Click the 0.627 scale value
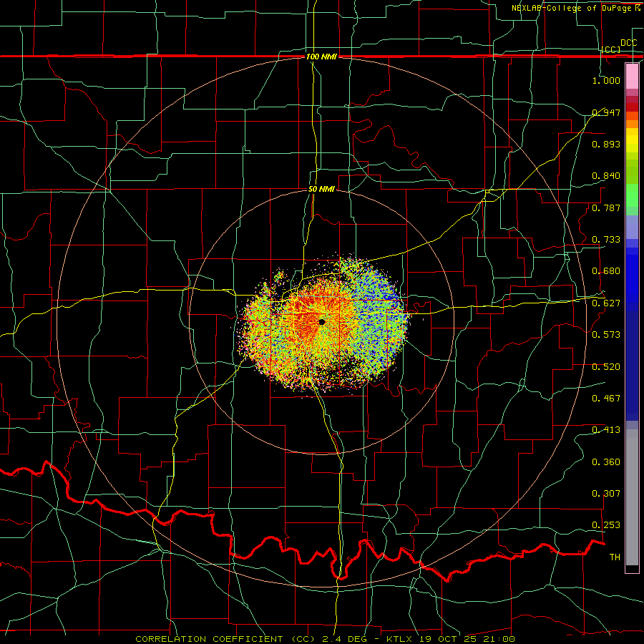 (x=606, y=303)
